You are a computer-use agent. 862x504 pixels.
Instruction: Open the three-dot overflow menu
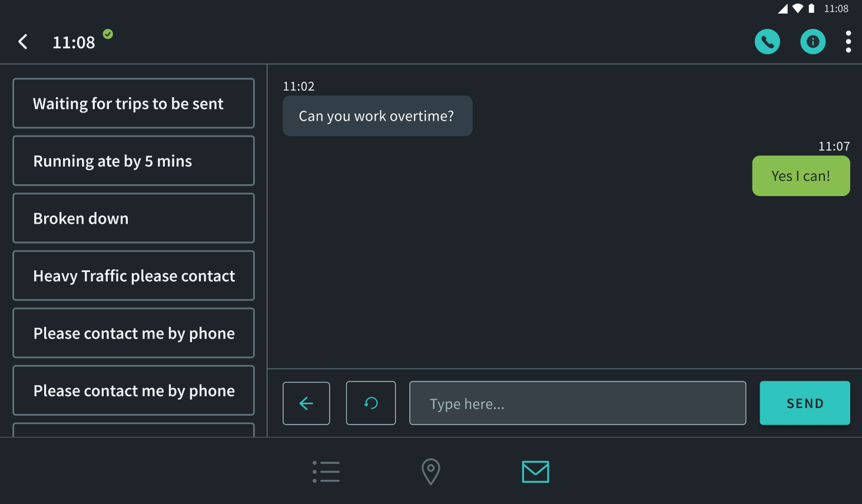[x=848, y=41]
